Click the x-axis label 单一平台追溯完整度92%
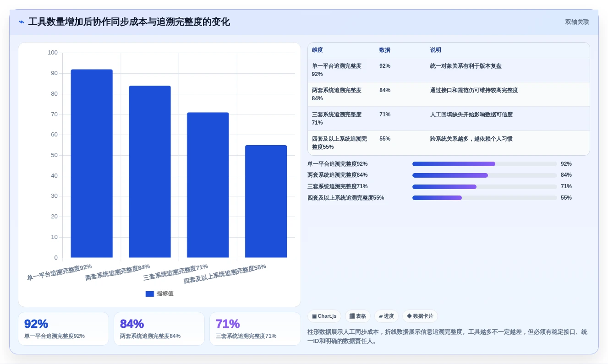This screenshot has width=608, height=364. pyautogui.click(x=60, y=272)
